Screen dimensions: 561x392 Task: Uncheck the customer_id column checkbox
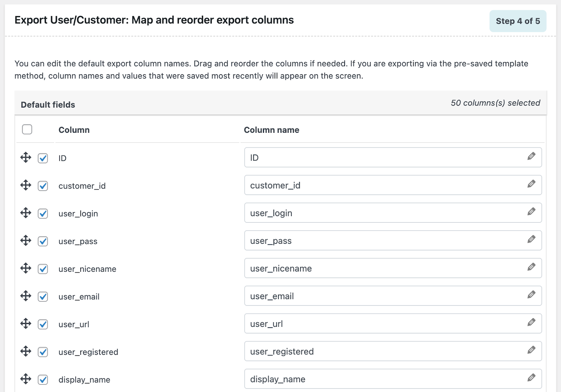(x=43, y=186)
